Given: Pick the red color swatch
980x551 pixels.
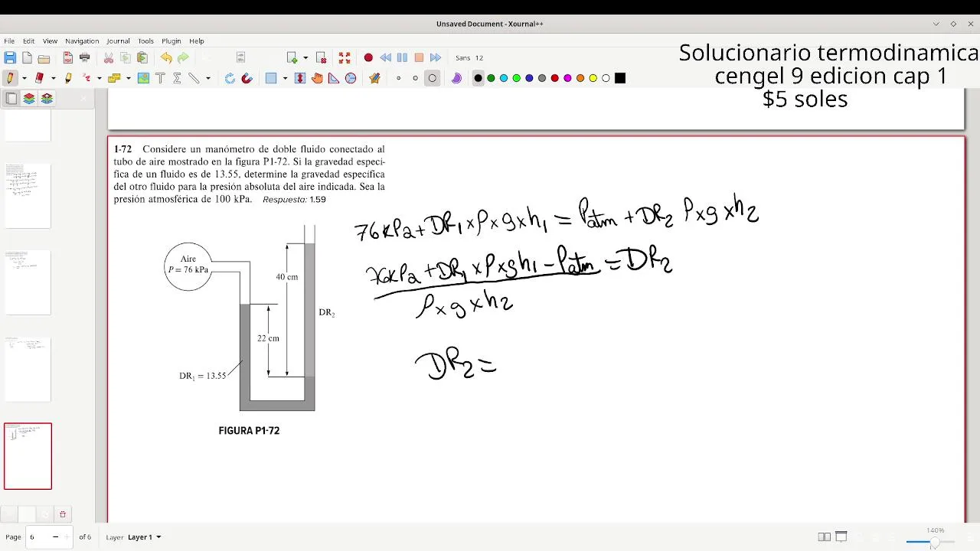Looking at the screenshot, I should tap(555, 78).
